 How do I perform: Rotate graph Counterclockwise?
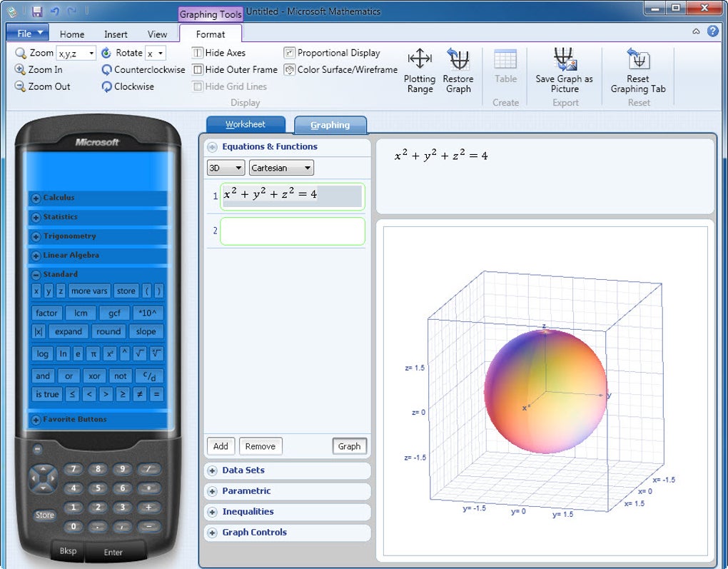tap(143, 70)
